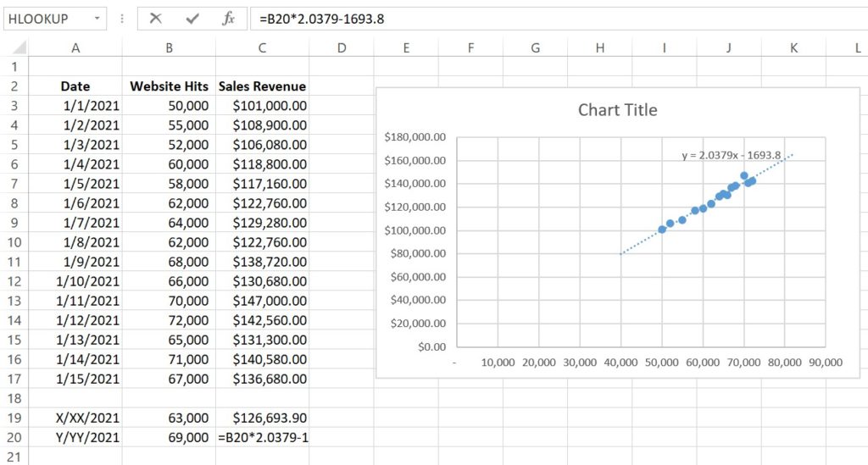Image resolution: width=868 pixels, height=465 pixels.
Task: Select row 20 header
Action: [14, 437]
